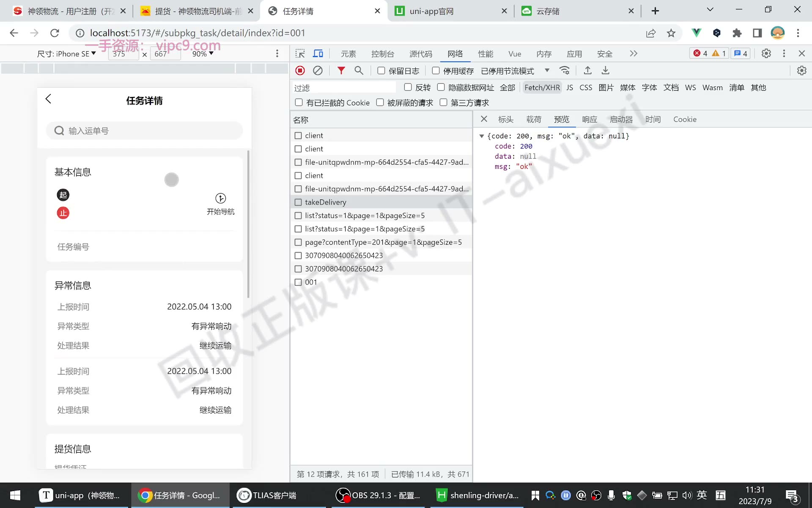812x508 pixels.
Task: Tap the back arrow in 任务详情 header
Action: [x=48, y=99]
